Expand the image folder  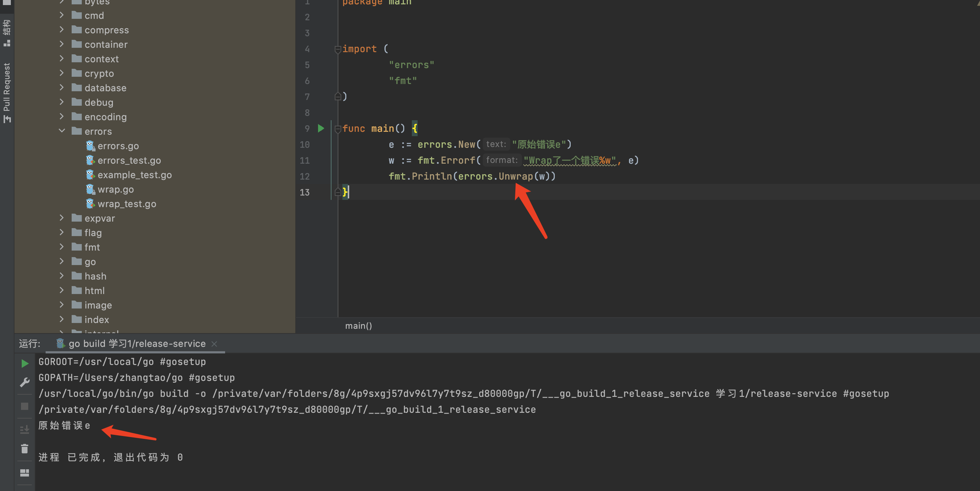pyautogui.click(x=62, y=305)
